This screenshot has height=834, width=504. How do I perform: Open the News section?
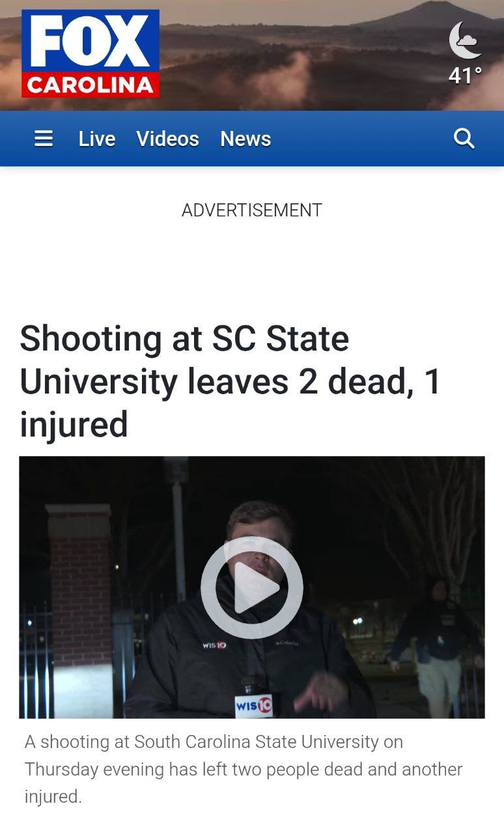click(245, 139)
